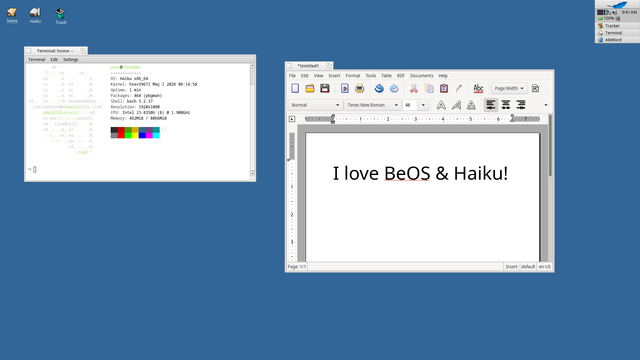Click the *Untitled1 AbiWord title tab
The width and height of the screenshot is (640, 360).
coord(309,66)
